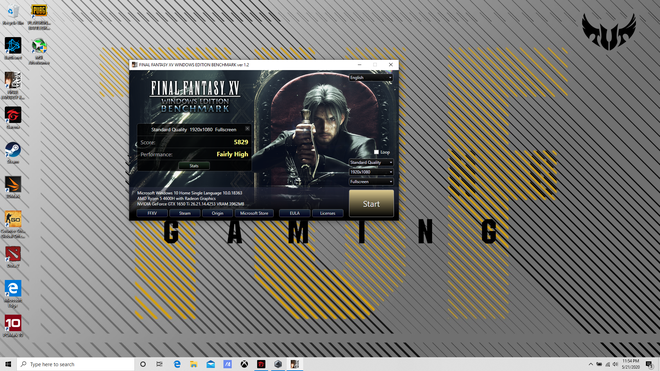Expand the English language dropdown
This screenshot has width=660, height=371.
coord(371,77)
